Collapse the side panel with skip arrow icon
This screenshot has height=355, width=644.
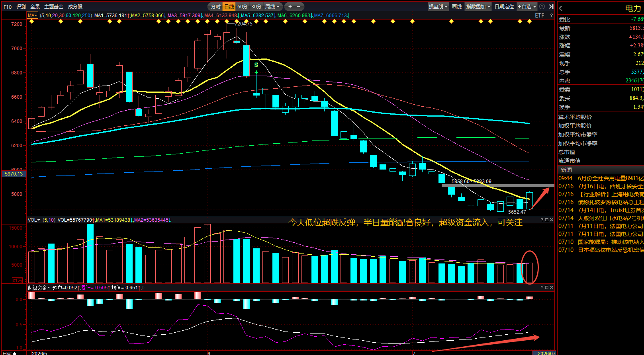point(551,6)
